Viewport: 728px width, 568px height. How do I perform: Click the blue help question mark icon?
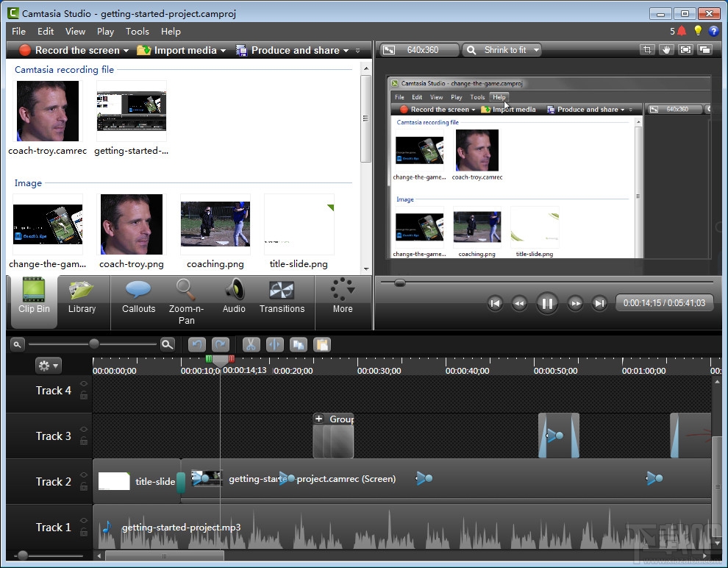[x=713, y=31]
